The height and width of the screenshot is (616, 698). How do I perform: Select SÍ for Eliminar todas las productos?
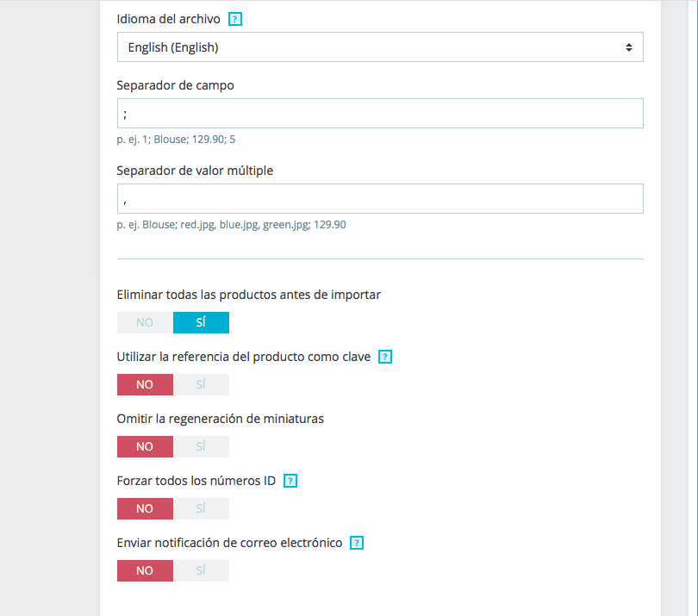[x=201, y=322]
